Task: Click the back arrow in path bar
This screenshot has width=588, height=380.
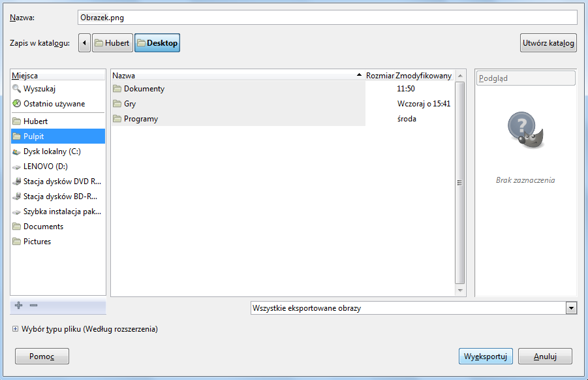Action: pyautogui.click(x=84, y=43)
